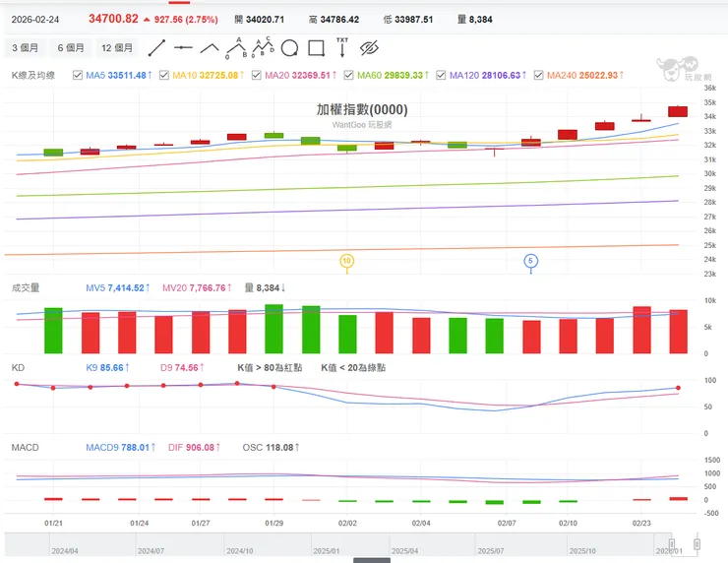Click the open price value 34020.71
This screenshot has height=563, width=728.
click(x=265, y=20)
